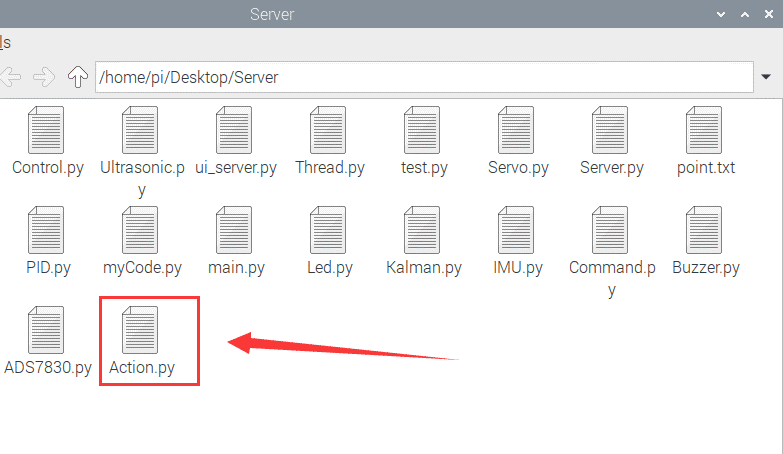This screenshot has height=454, width=783.
Task: Click the PID.py file name label
Action: pyautogui.click(x=48, y=268)
